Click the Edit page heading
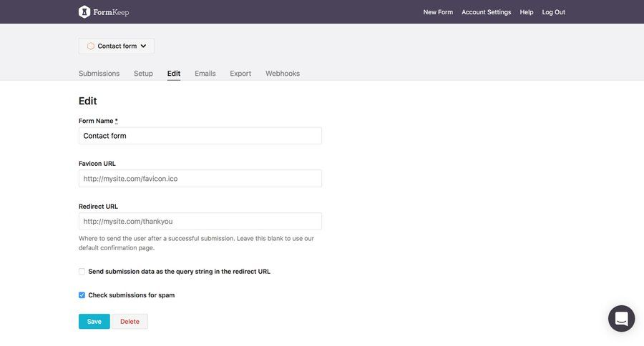Screen dimensions: 644x346 pos(87,101)
